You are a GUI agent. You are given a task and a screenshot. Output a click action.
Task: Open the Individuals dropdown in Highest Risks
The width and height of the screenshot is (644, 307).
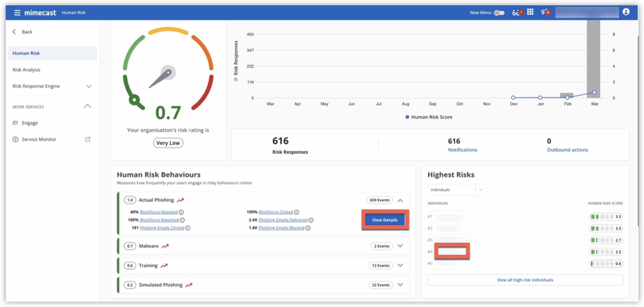tap(457, 190)
